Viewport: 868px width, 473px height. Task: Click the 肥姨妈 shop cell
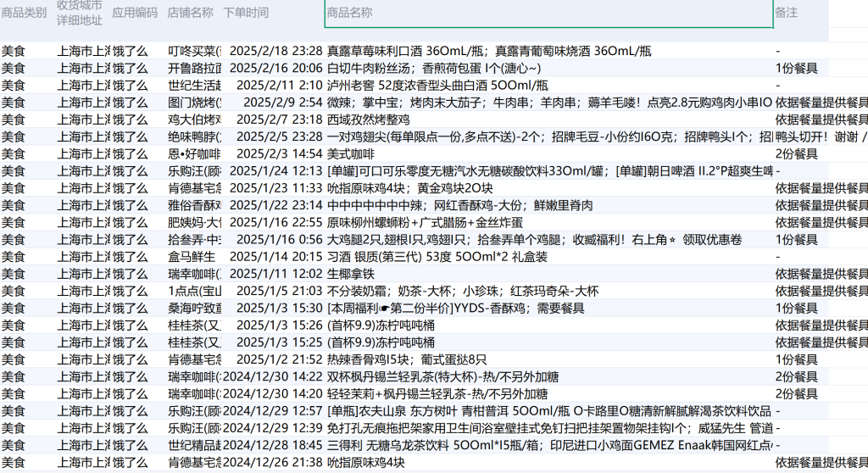(x=194, y=223)
